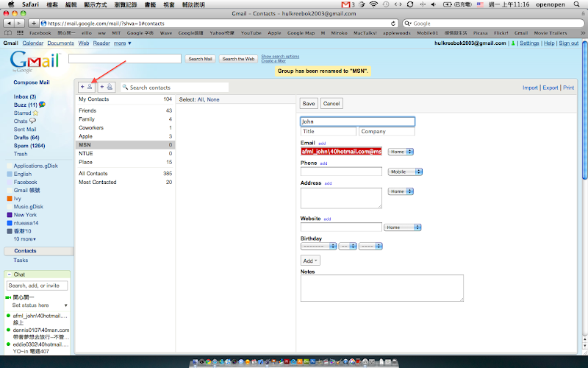Open the chat status dropdown arrow
The image size is (588, 368).
pyautogui.click(x=65, y=305)
